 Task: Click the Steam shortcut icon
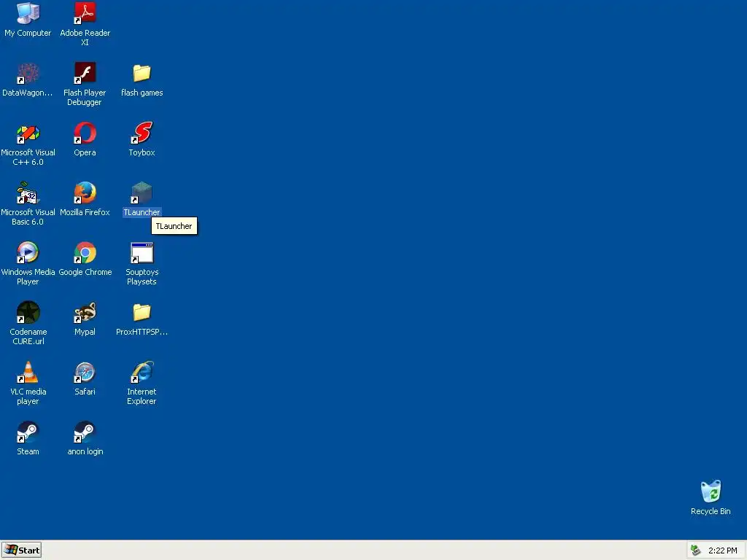click(x=28, y=432)
